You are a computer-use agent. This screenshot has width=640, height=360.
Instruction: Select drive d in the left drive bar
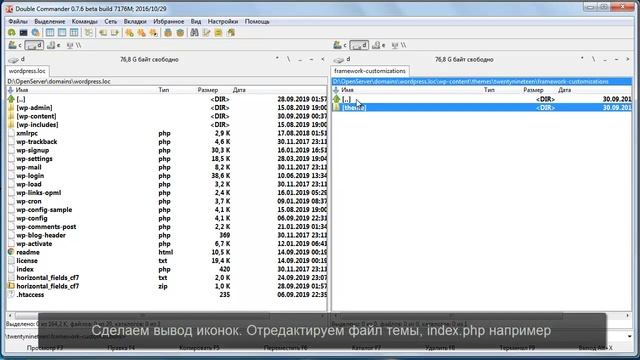tap(34, 45)
